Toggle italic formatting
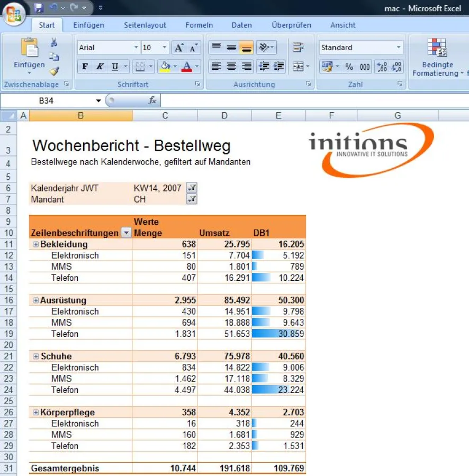Screen dimensions: 469x476 [x=99, y=67]
